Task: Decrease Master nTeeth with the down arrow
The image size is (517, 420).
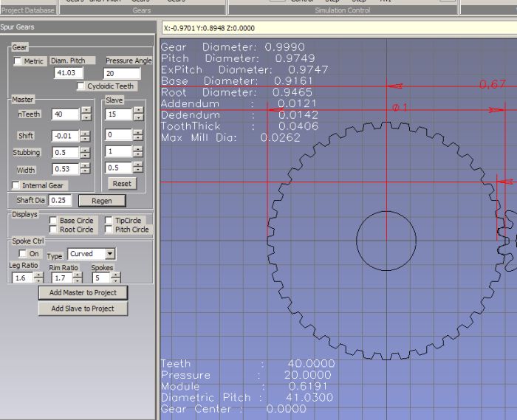Action: click(86, 117)
